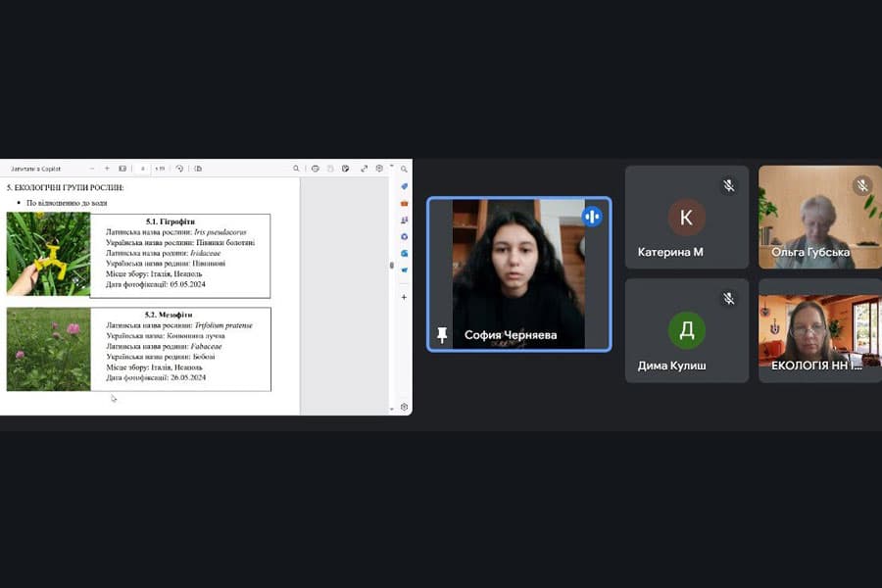
Task: Enter full screen with expand arrows icon
Action: point(364,169)
